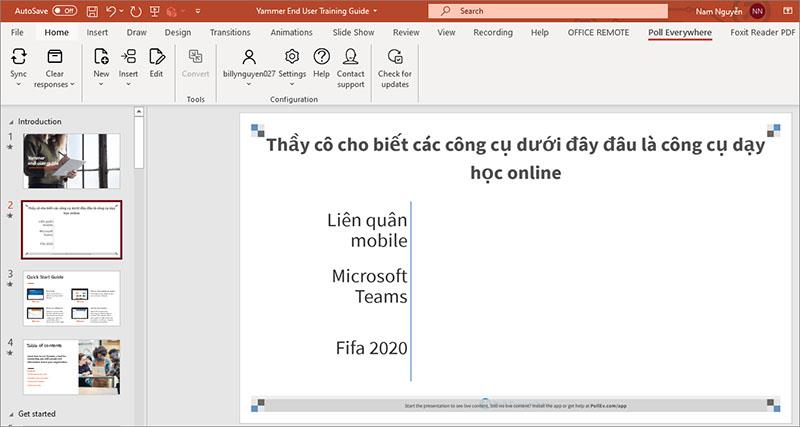Open the Insert dropdown in Poll Everywhere ribbon

point(128,85)
